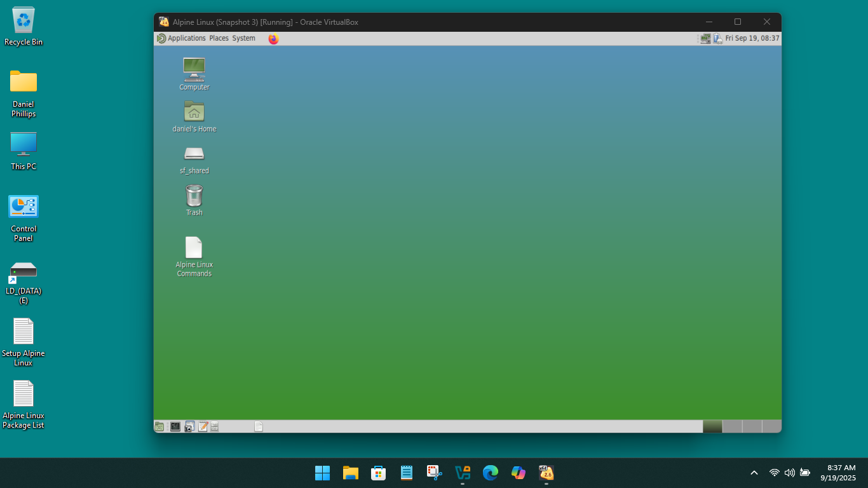The width and height of the screenshot is (868, 488).
Task: Open the Applications menu
Action: [186, 39]
